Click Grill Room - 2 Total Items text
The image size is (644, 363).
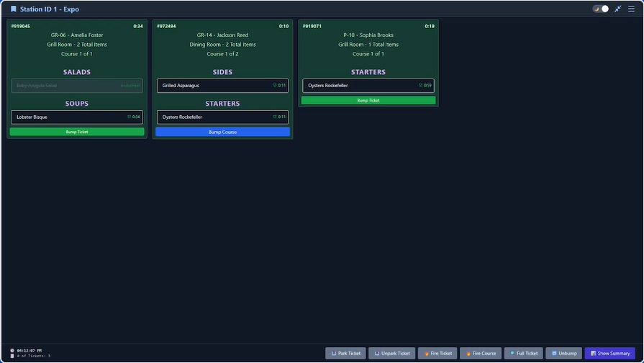(77, 45)
